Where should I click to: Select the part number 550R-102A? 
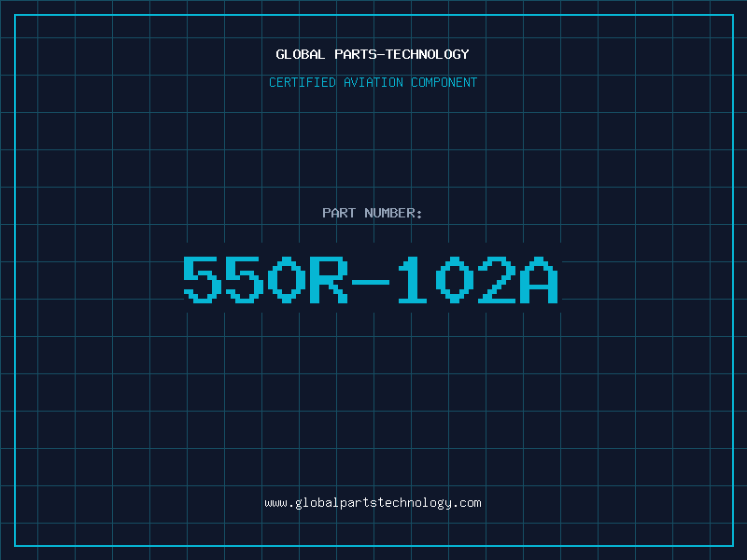pyautogui.click(x=371, y=279)
